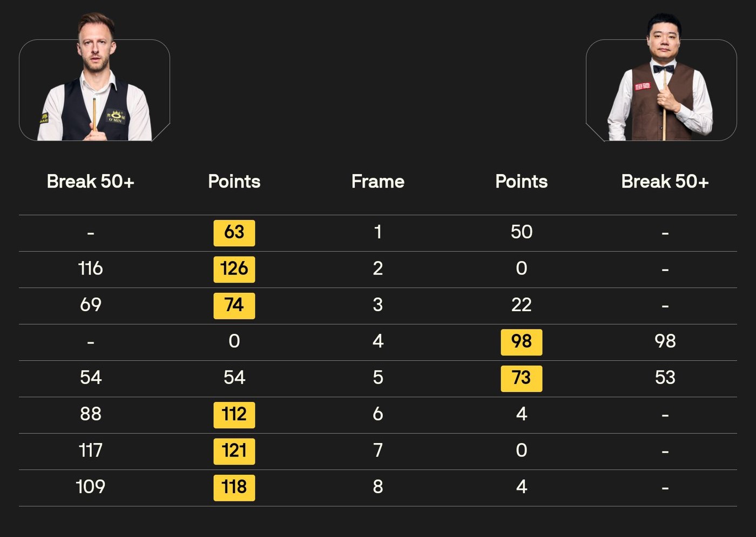
Task: Select the left-side Break 50+ column header
Action: tap(90, 182)
